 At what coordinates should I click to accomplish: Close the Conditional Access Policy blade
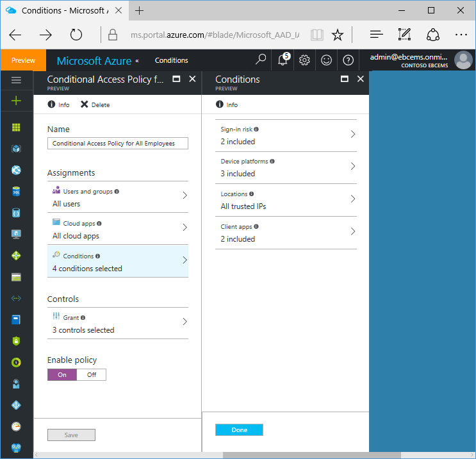(x=192, y=79)
